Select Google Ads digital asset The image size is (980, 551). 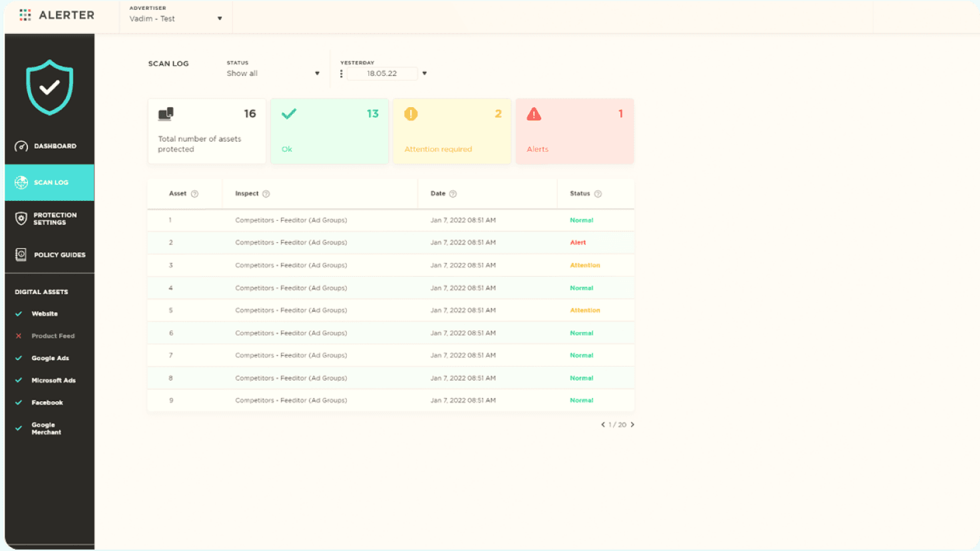(x=51, y=358)
